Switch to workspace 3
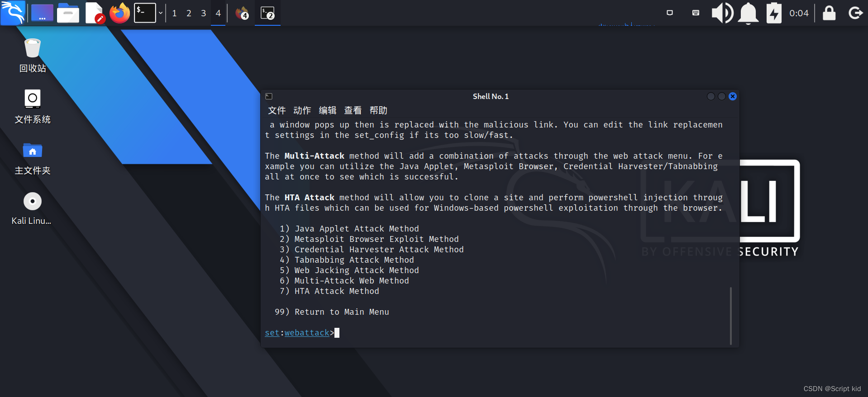 (x=204, y=13)
